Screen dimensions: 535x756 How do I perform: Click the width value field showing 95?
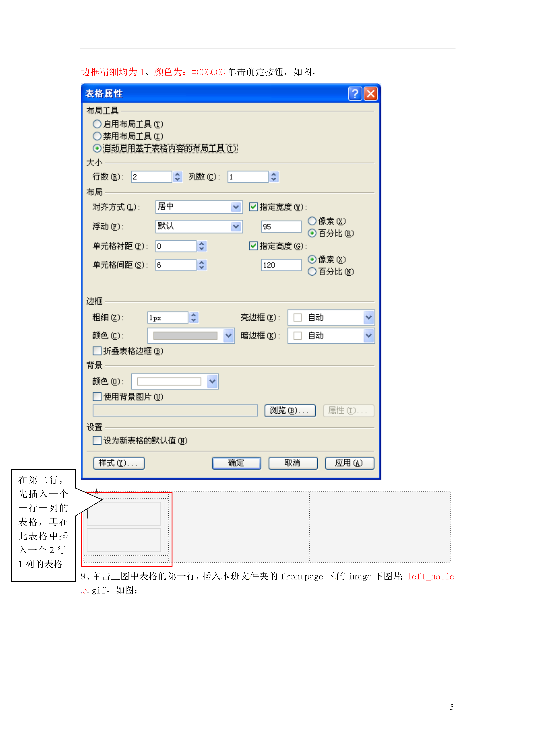click(x=281, y=226)
